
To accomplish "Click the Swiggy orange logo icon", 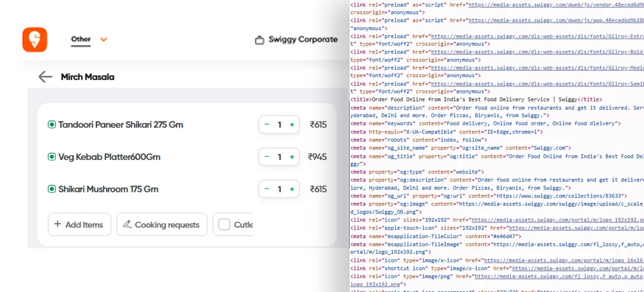I will click(x=35, y=39).
